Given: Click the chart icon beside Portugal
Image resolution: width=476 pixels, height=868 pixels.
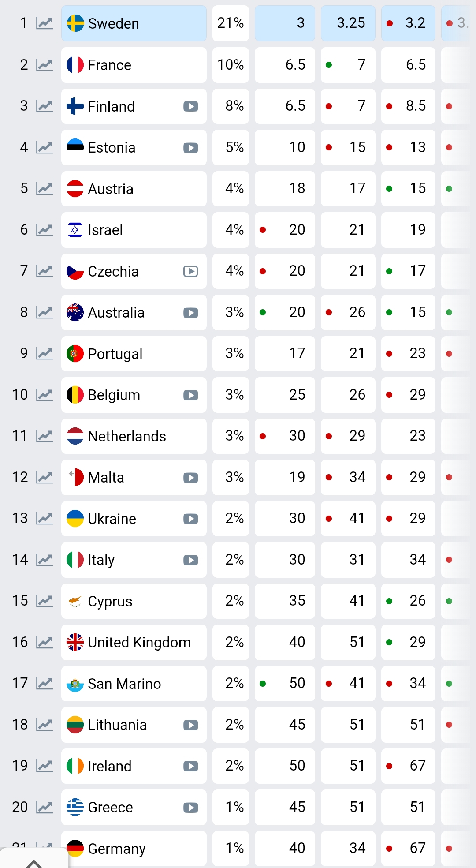Looking at the screenshot, I should (x=44, y=353).
